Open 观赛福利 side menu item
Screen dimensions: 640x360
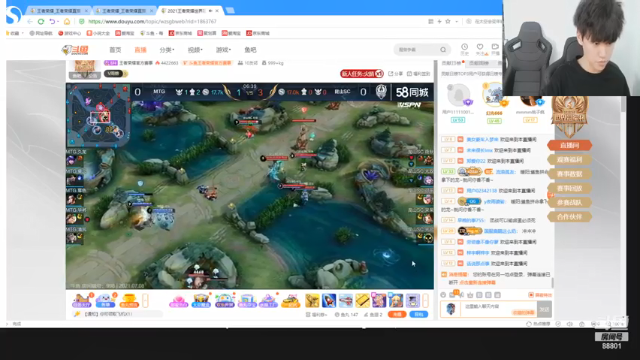point(569,159)
